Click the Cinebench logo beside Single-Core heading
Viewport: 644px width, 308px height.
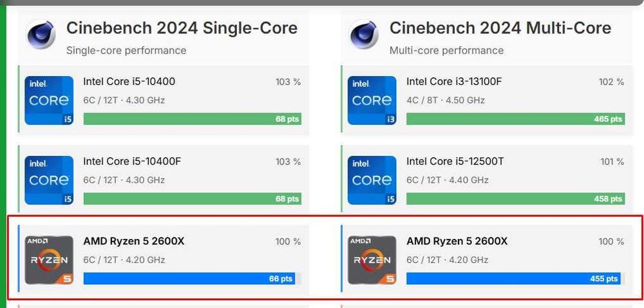coord(41,34)
